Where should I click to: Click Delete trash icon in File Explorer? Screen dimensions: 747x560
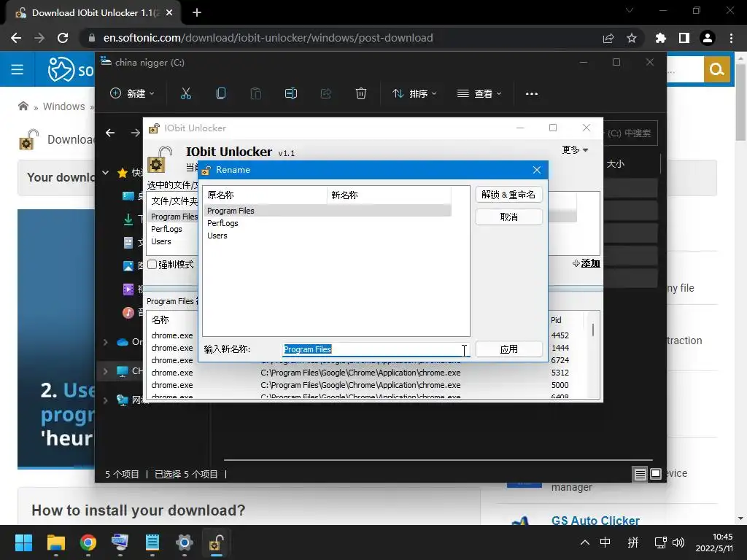[x=361, y=94]
